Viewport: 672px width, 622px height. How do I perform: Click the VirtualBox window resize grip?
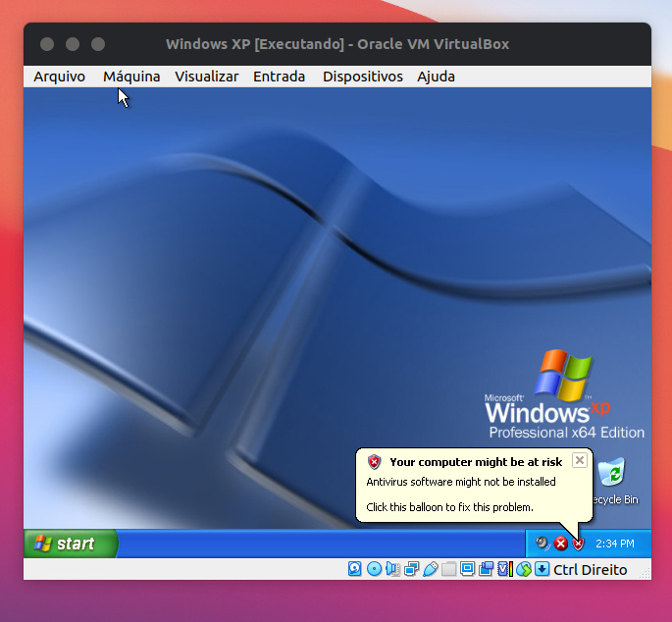(646, 574)
